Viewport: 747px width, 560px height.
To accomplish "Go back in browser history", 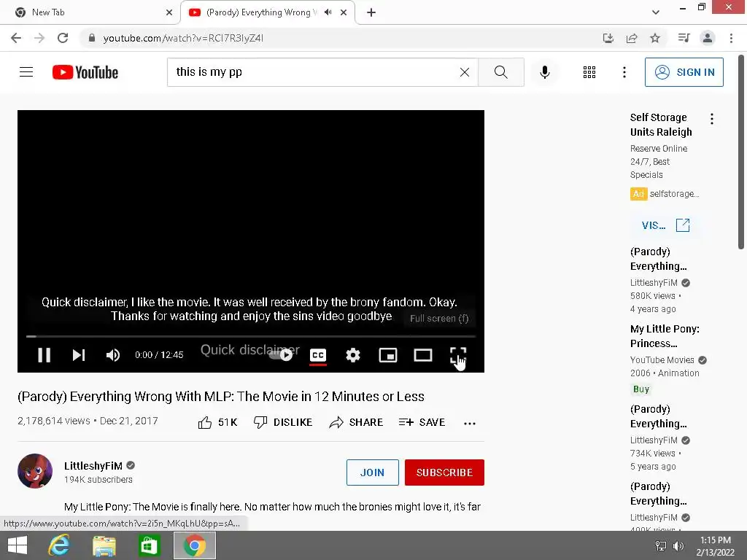I will pyautogui.click(x=16, y=38).
